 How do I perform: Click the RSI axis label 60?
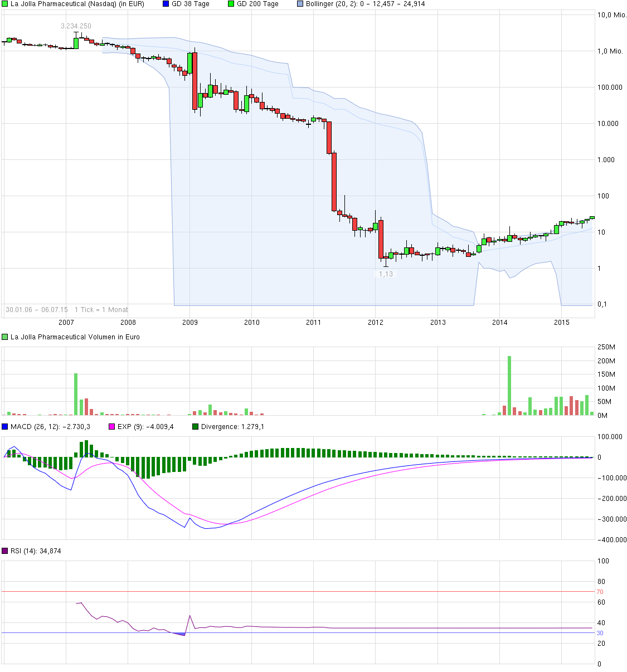coord(601,602)
